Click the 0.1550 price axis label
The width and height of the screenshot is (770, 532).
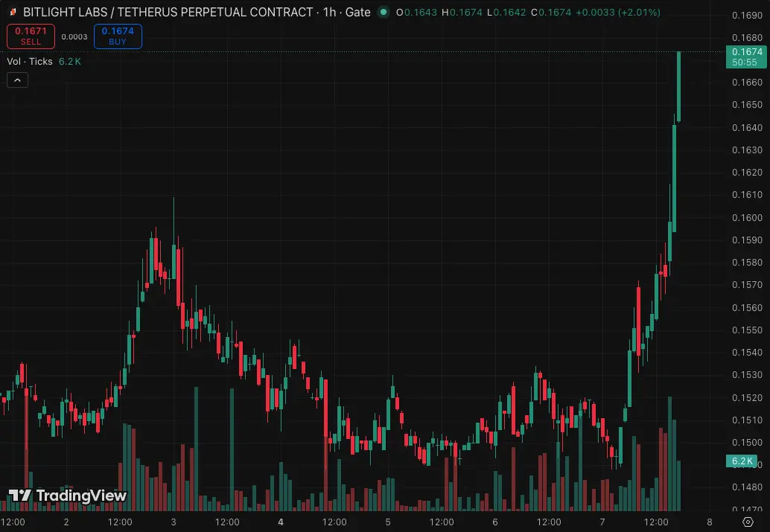coord(747,330)
